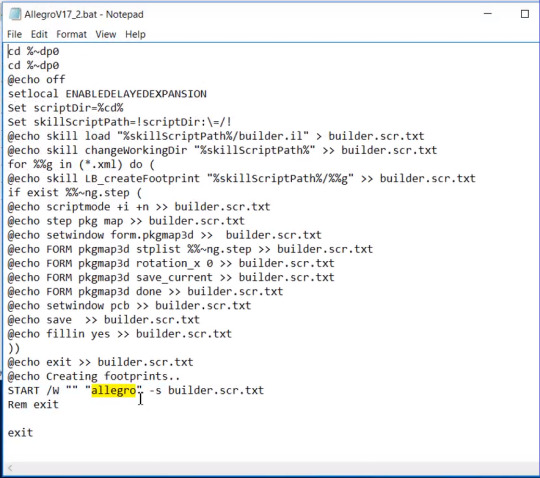Click the 'pkgmap3d save_current' line
This screenshot has height=478, width=540.
(171, 277)
